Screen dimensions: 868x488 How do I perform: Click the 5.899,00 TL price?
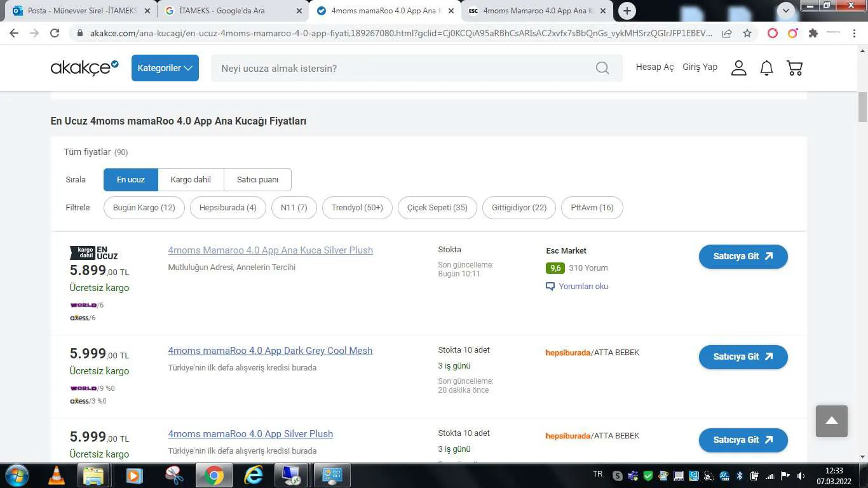click(x=99, y=271)
